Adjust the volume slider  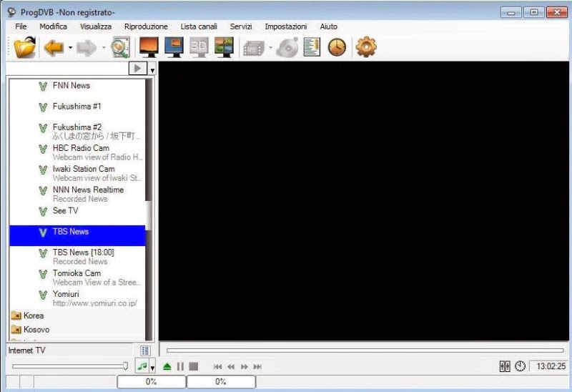click(69, 366)
